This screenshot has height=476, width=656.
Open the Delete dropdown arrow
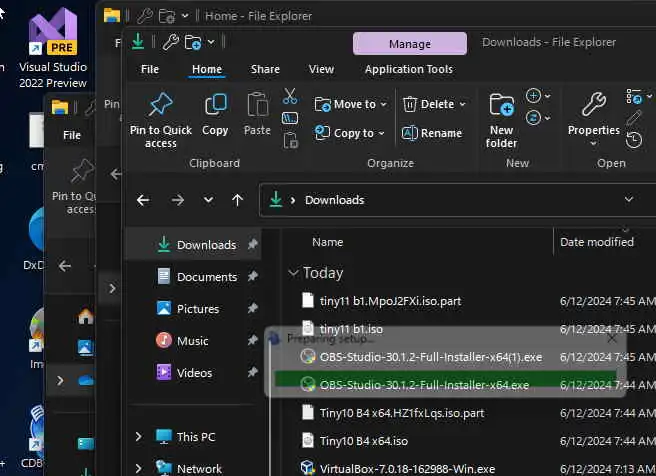coord(462,104)
